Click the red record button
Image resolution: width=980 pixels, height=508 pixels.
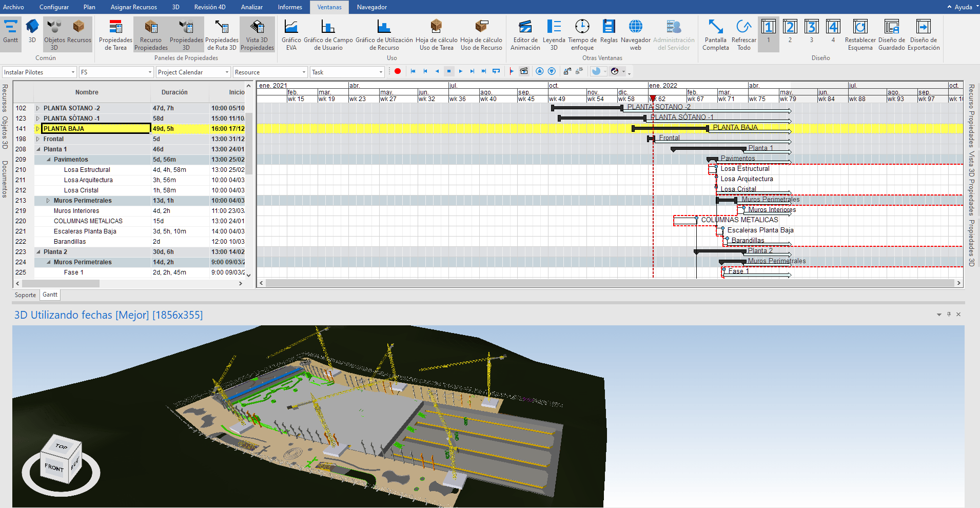point(398,71)
